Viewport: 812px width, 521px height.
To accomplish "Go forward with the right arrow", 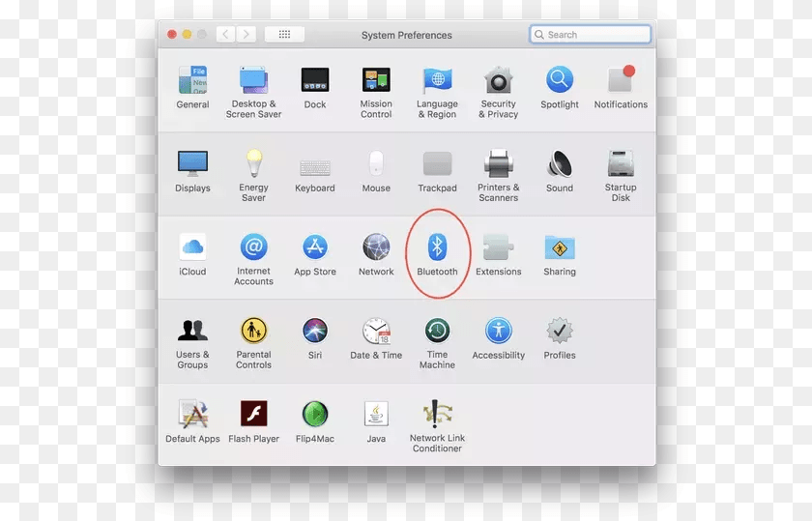I will tap(246, 35).
